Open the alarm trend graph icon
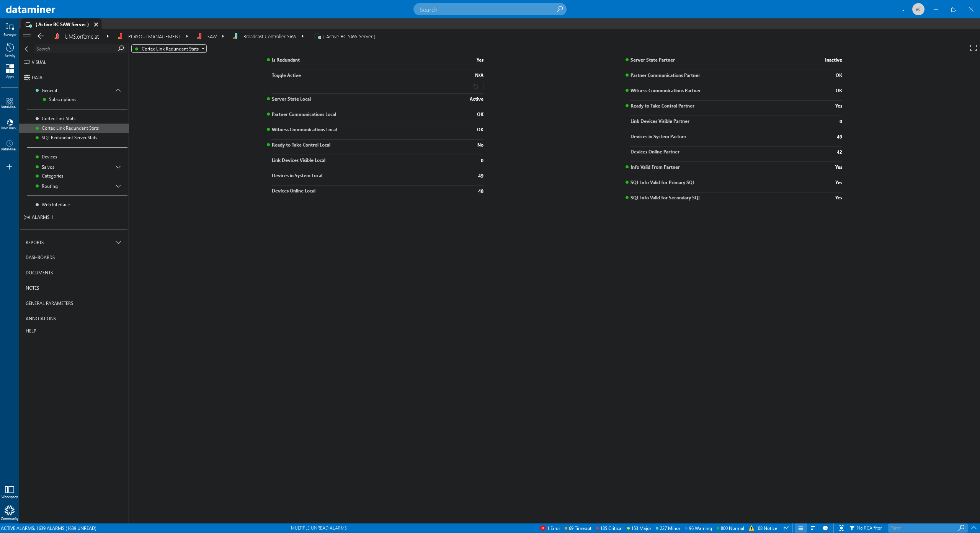This screenshot has width=980, height=533. [x=786, y=528]
